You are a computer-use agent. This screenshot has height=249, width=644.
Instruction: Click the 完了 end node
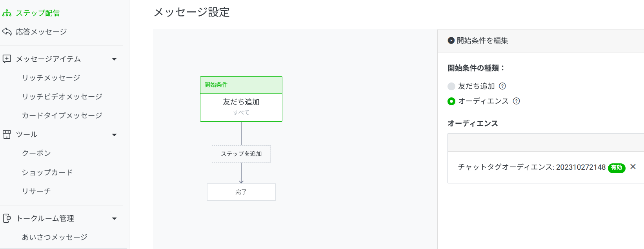[241, 192]
